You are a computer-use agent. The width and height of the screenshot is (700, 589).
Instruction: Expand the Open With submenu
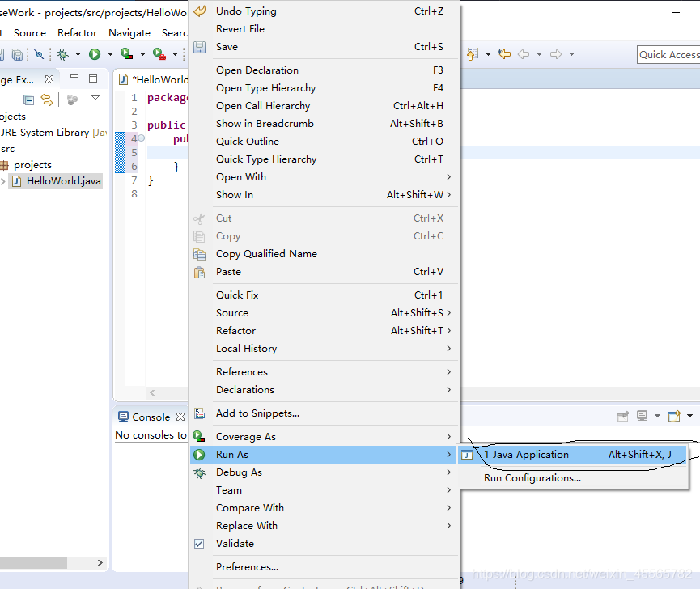coord(325,177)
